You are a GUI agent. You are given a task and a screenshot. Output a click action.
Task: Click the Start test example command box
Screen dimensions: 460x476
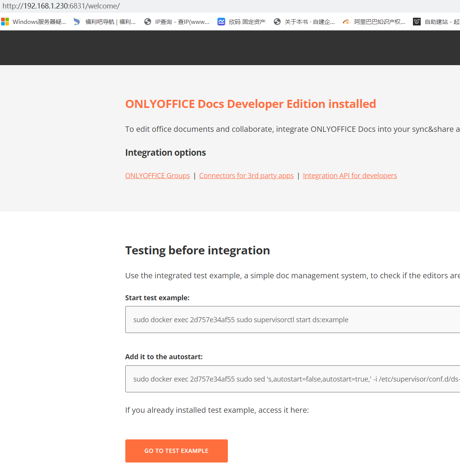(293, 320)
